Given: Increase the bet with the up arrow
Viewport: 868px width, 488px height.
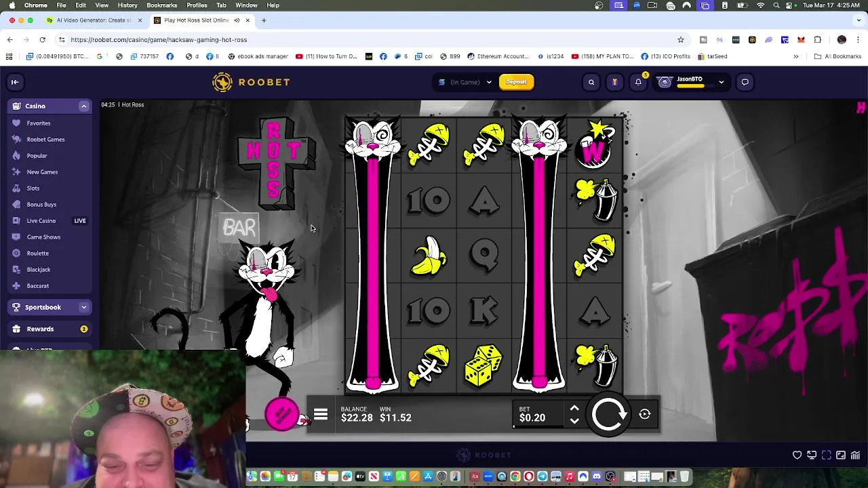Looking at the screenshot, I should [574, 409].
